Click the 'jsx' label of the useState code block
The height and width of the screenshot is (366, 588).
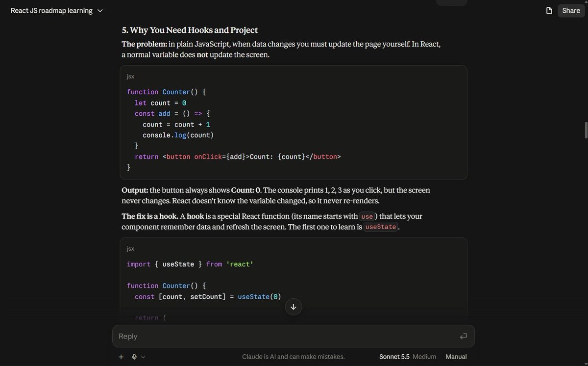(130, 249)
